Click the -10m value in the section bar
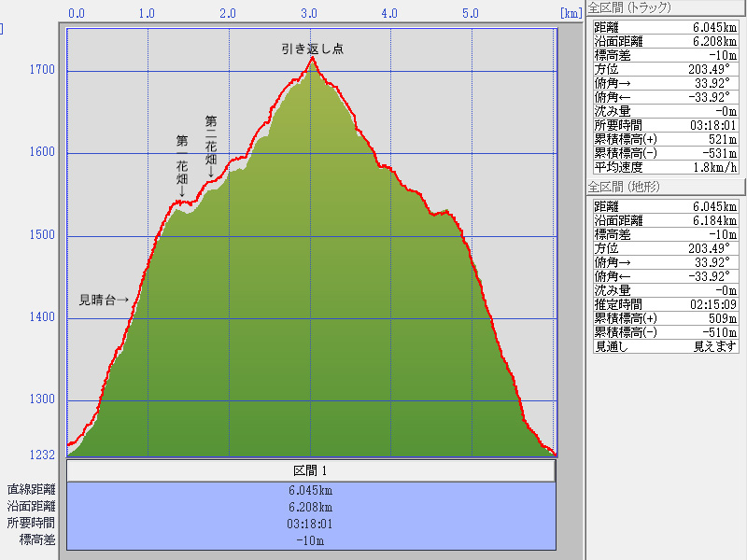747x560 pixels. click(x=311, y=540)
